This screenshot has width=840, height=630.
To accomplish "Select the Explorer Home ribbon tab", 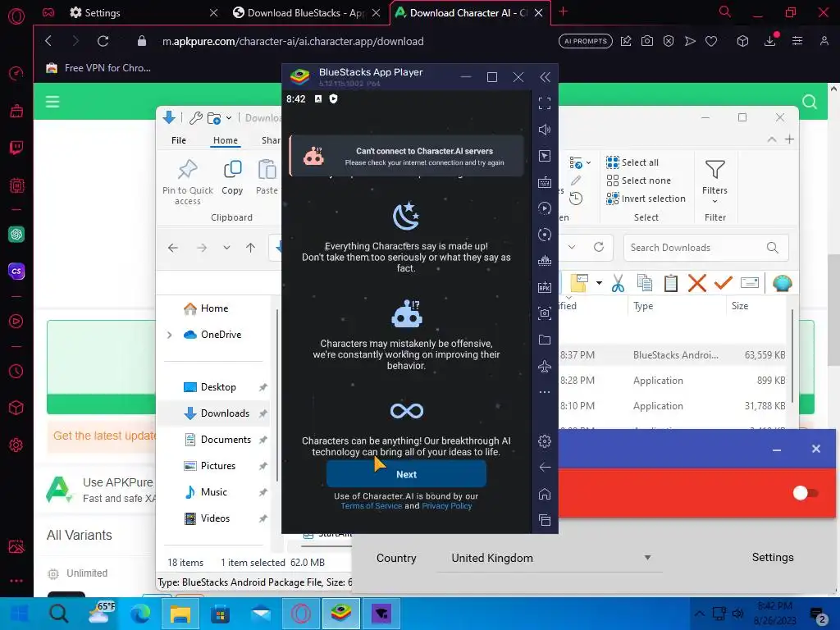I will coord(226,140).
